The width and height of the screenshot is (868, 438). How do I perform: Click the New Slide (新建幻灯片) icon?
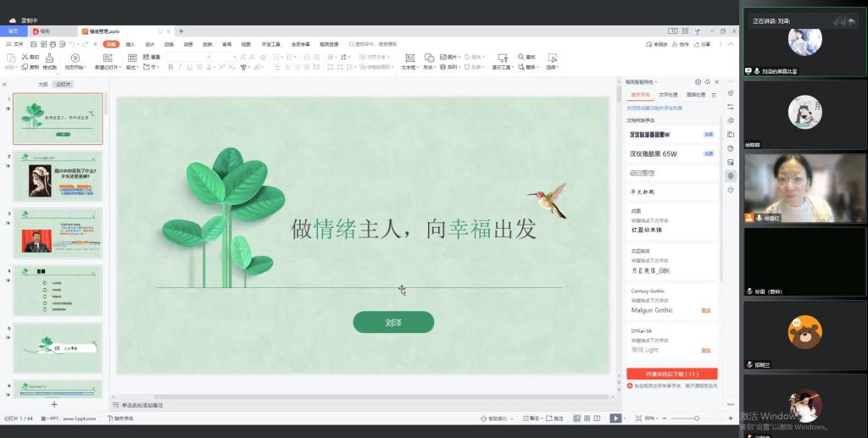pyautogui.click(x=106, y=58)
